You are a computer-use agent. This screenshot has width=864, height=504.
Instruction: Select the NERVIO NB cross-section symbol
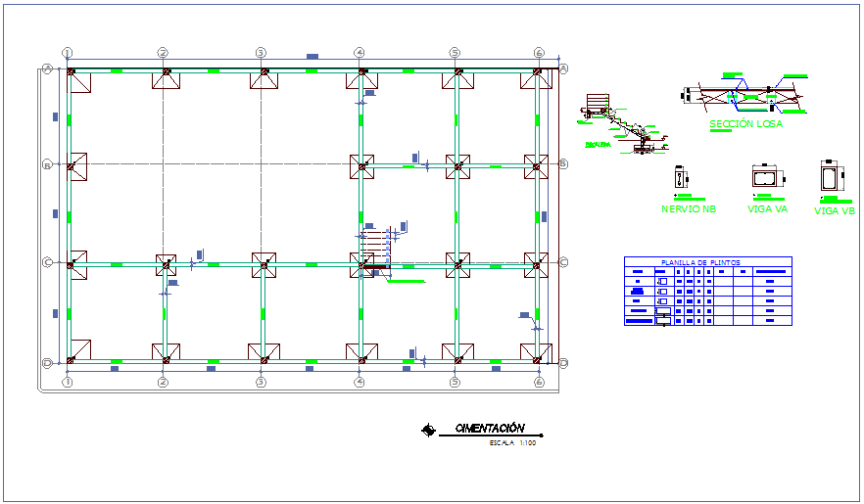(x=680, y=179)
